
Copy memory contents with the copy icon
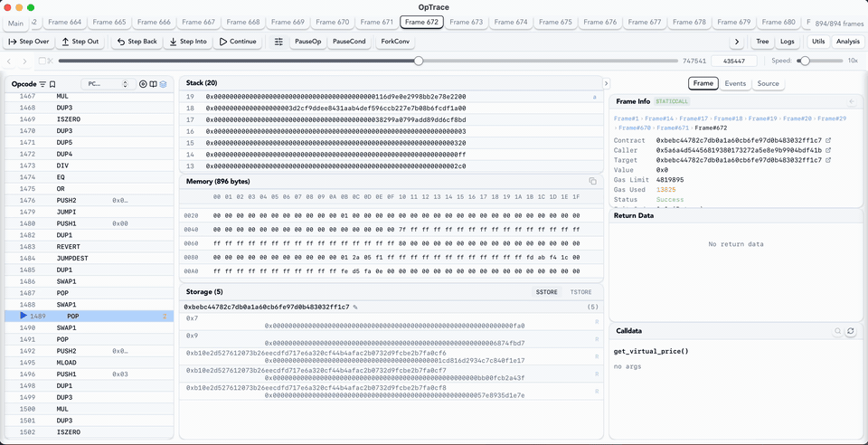[592, 182]
